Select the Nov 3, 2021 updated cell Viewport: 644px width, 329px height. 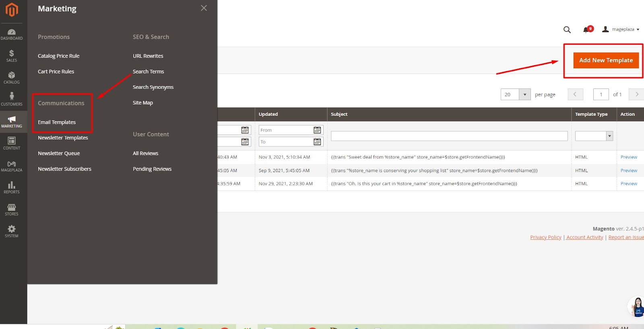(291, 157)
